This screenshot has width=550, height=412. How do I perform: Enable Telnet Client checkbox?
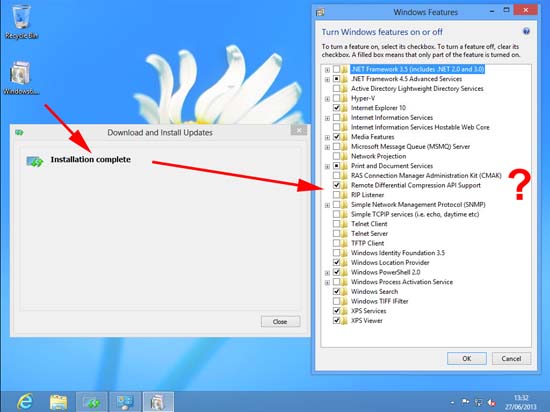(336, 224)
